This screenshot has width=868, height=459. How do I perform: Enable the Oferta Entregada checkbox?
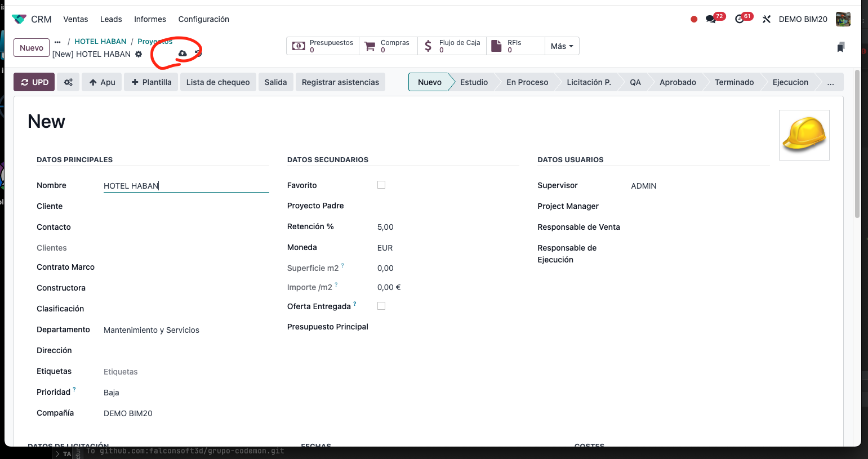coord(381,306)
